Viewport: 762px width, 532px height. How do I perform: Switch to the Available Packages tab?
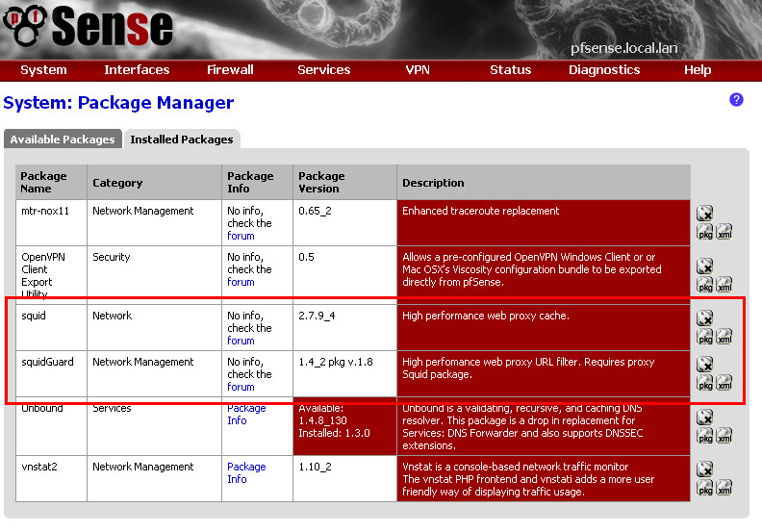coord(63,139)
